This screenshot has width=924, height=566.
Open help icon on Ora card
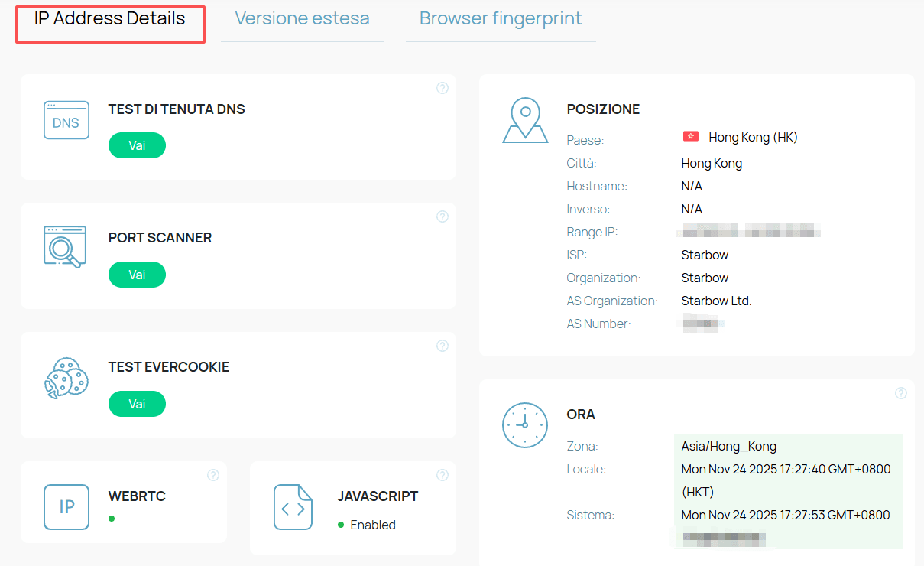(901, 393)
